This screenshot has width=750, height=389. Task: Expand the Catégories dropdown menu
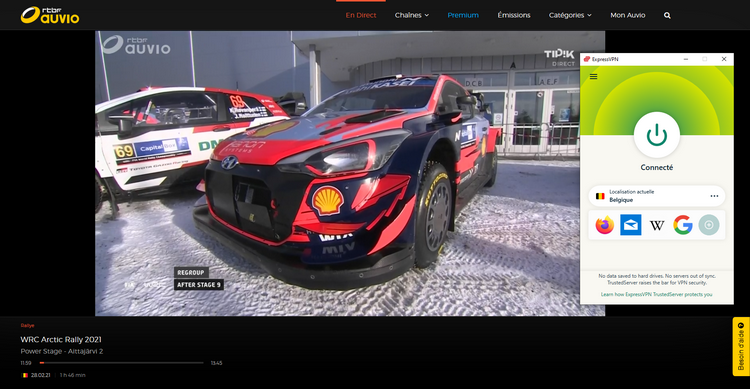coord(570,15)
